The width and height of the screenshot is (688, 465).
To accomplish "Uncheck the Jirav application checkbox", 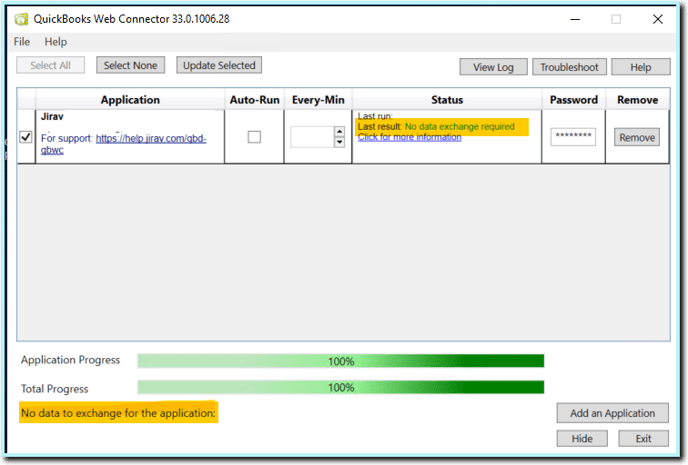I will (26, 137).
